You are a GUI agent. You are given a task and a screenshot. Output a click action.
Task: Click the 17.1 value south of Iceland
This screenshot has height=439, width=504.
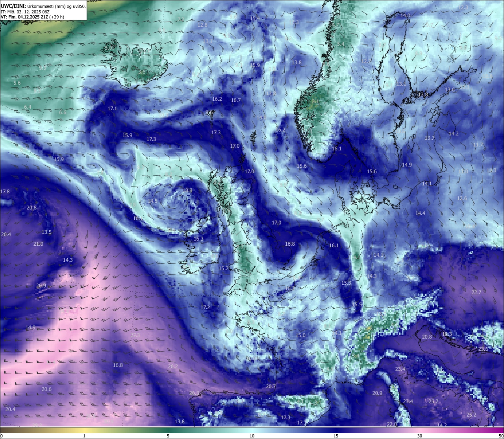tap(112, 108)
